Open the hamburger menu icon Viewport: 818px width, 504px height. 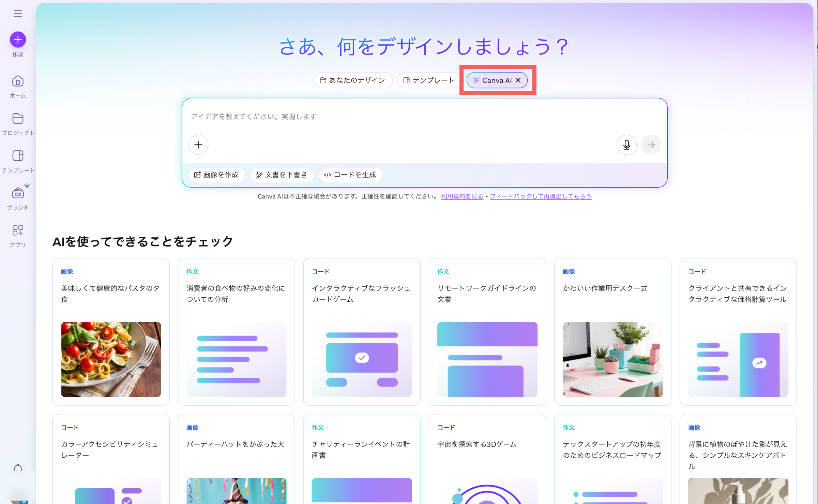18,13
